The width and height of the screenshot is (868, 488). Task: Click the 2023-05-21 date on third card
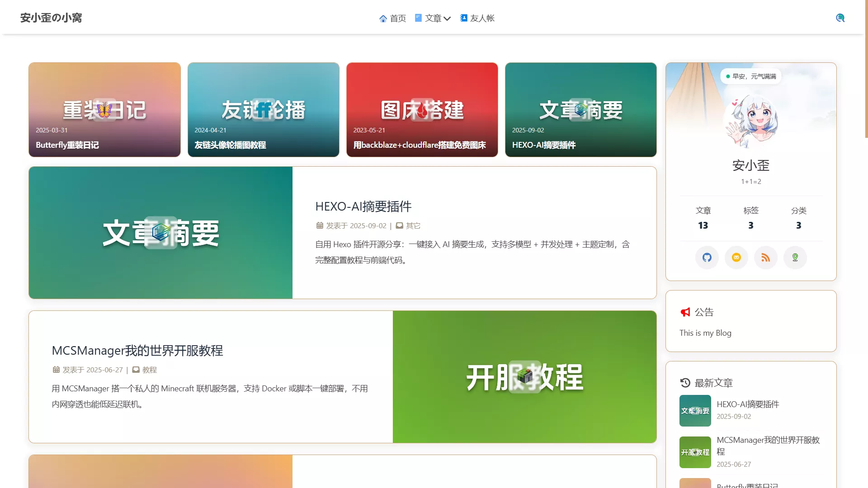369,130
